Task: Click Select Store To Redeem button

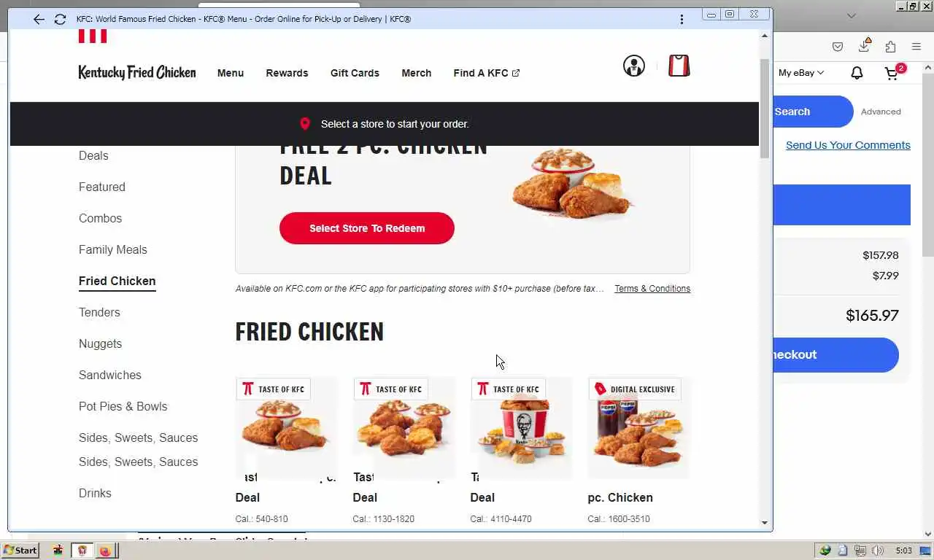Action: (x=367, y=228)
